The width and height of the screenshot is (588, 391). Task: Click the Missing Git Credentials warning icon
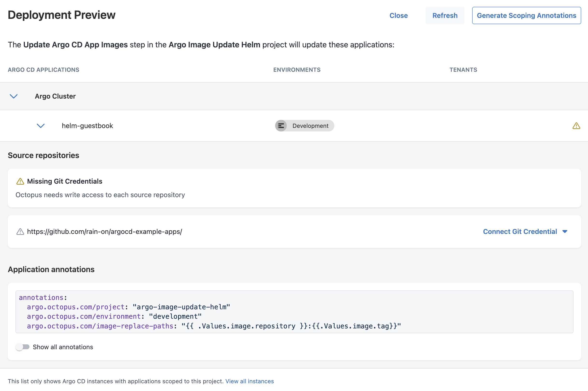(20, 181)
